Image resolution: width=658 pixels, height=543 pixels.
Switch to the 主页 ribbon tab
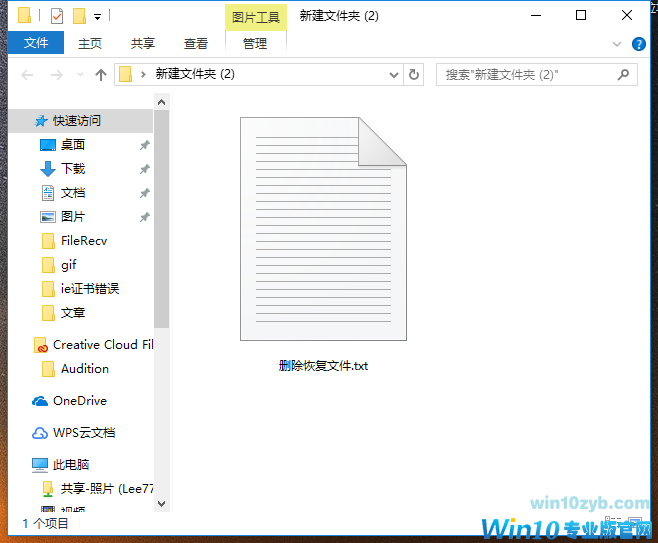[90, 43]
